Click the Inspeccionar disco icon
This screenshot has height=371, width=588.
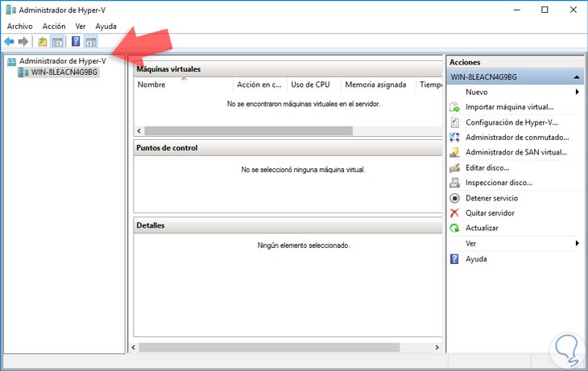[454, 183]
